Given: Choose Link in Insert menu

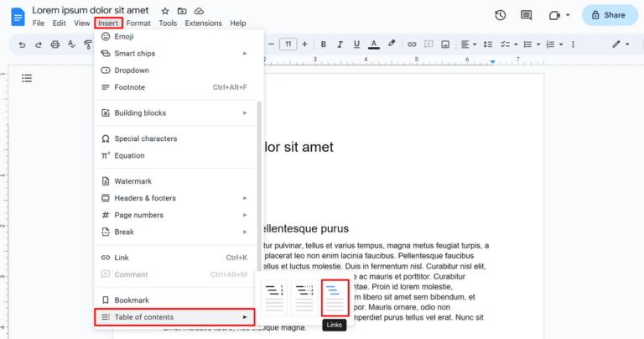Looking at the screenshot, I should 175,258.
